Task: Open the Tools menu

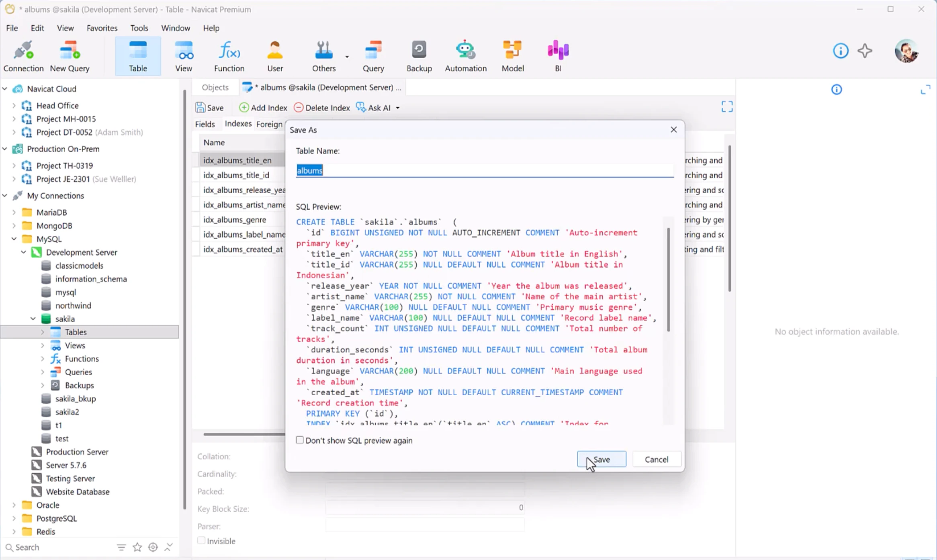Action: click(139, 28)
